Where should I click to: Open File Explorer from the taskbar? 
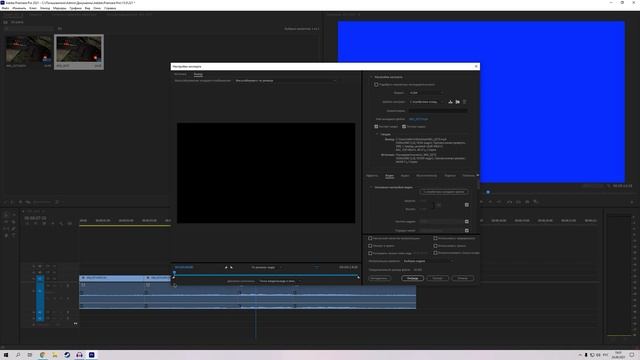tap(55, 355)
